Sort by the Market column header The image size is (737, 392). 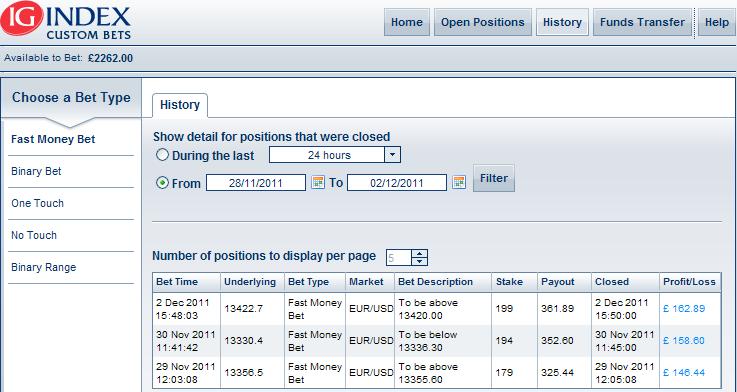click(370, 282)
